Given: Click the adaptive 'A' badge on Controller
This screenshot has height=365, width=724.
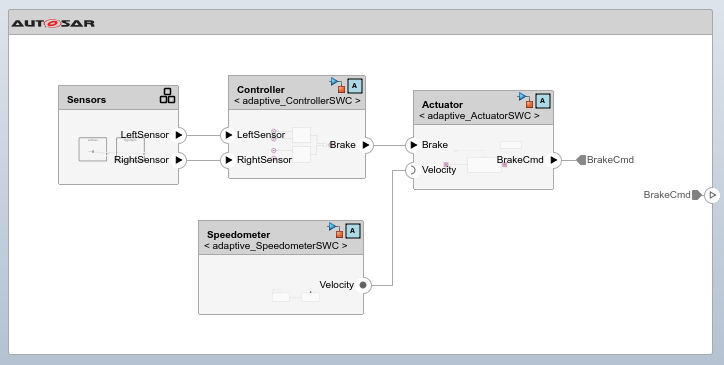Looking at the screenshot, I should click(355, 86).
